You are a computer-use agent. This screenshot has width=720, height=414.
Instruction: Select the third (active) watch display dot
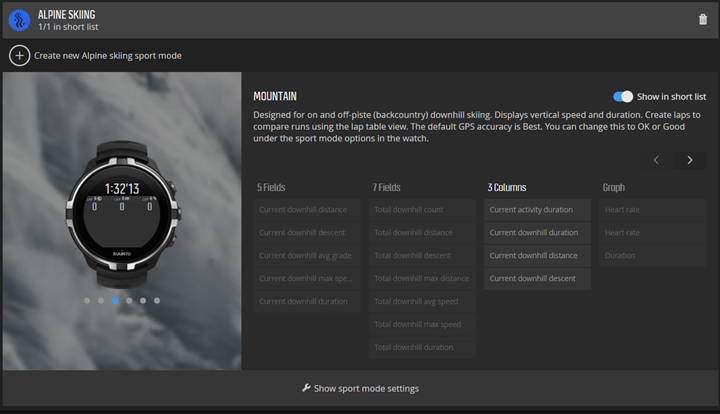(115, 301)
